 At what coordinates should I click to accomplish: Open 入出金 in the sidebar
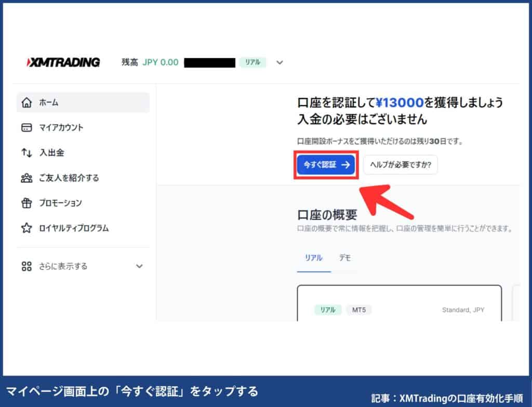pyautogui.click(x=83, y=153)
